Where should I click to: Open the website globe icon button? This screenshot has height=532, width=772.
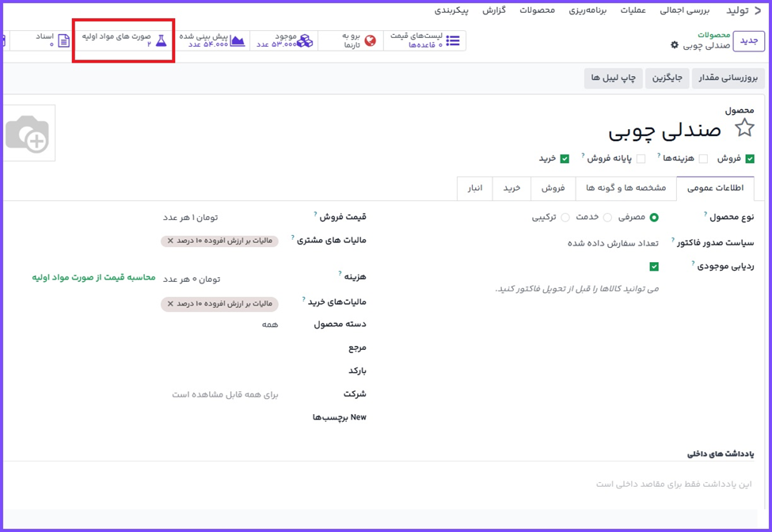coord(370,40)
